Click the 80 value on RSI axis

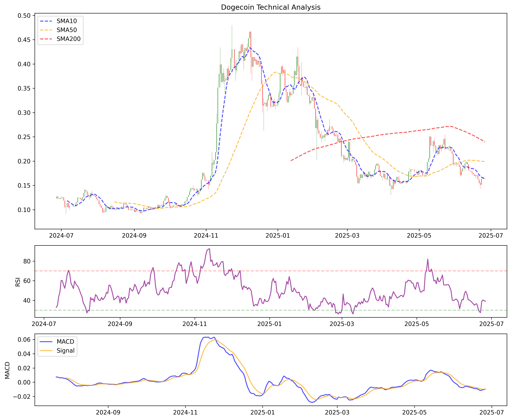(x=27, y=261)
